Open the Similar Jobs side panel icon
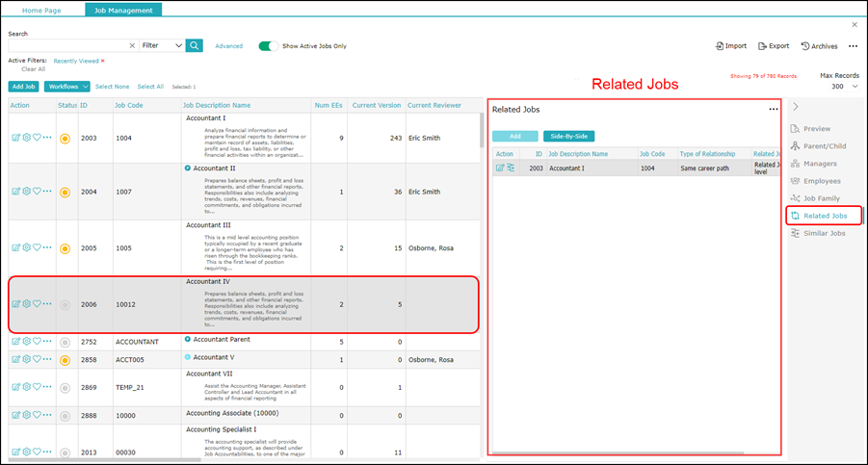The height and width of the screenshot is (465, 868). click(796, 233)
